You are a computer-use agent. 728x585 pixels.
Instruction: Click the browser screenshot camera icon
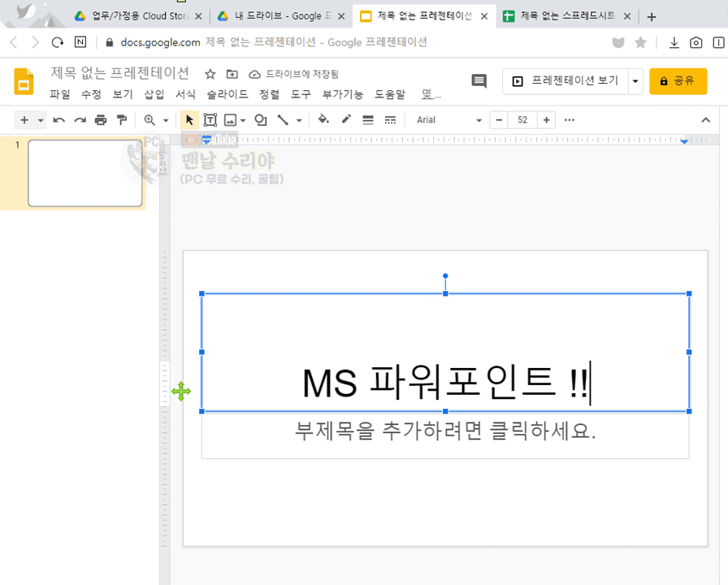click(x=696, y=43)
